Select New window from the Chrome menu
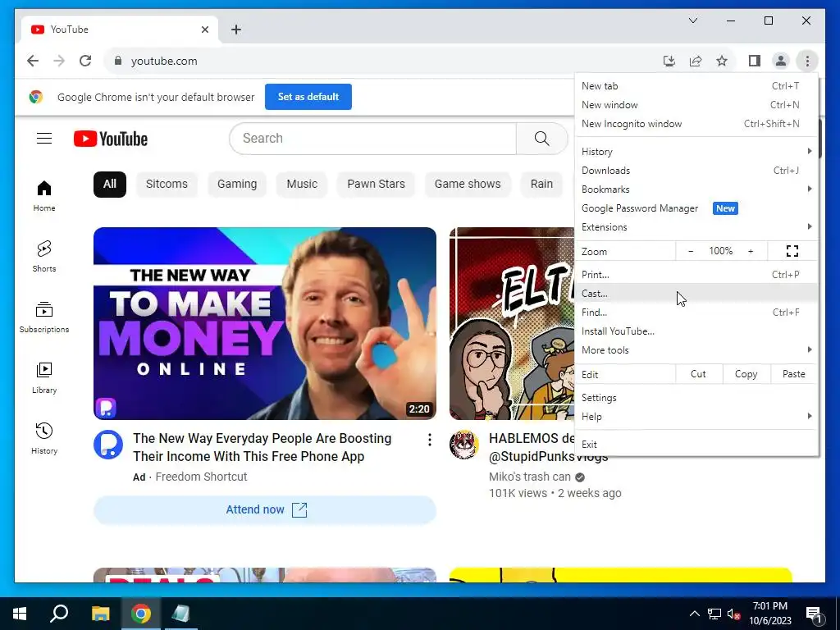 tap(696, 104)
